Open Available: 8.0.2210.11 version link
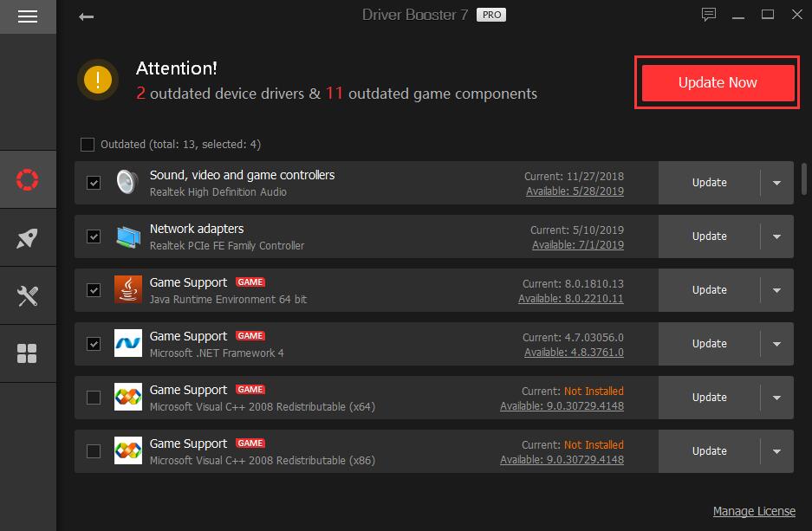The image size is (812, 531). [571, 299]
